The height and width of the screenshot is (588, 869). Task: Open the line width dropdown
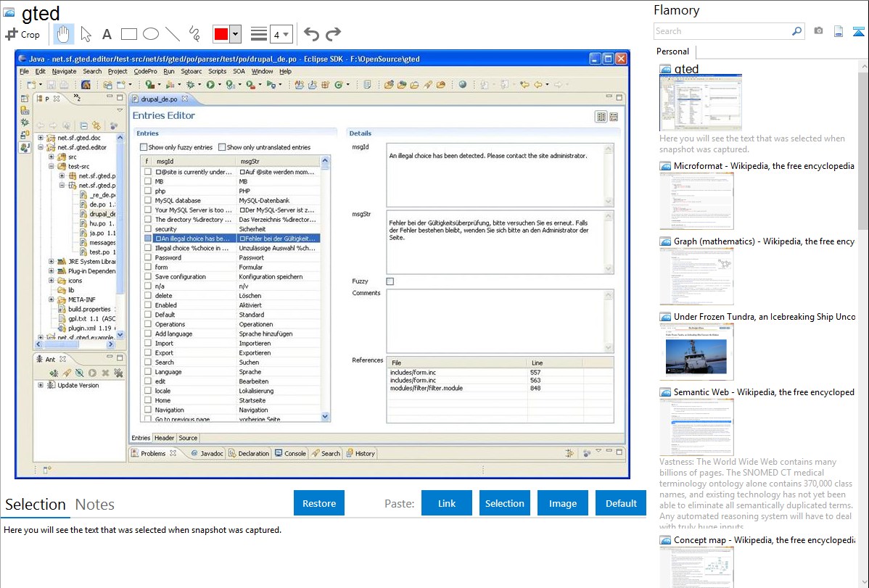click(281, 34)
